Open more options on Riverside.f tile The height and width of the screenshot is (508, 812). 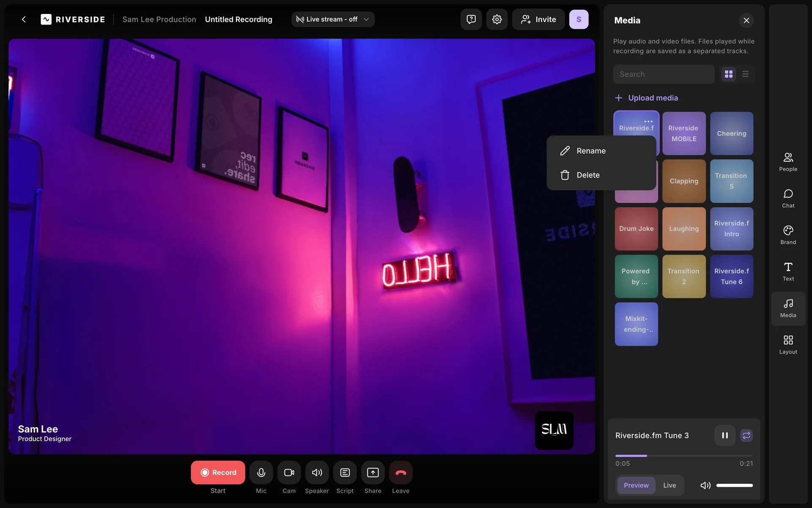click(648, 121)
